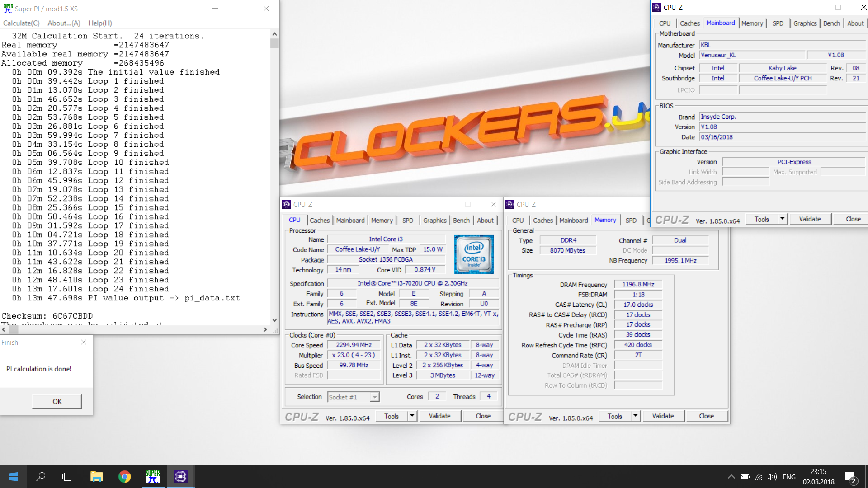Confirm OK in Finish dialog
This screenshot has height=488, width=868.
point(57,401)
